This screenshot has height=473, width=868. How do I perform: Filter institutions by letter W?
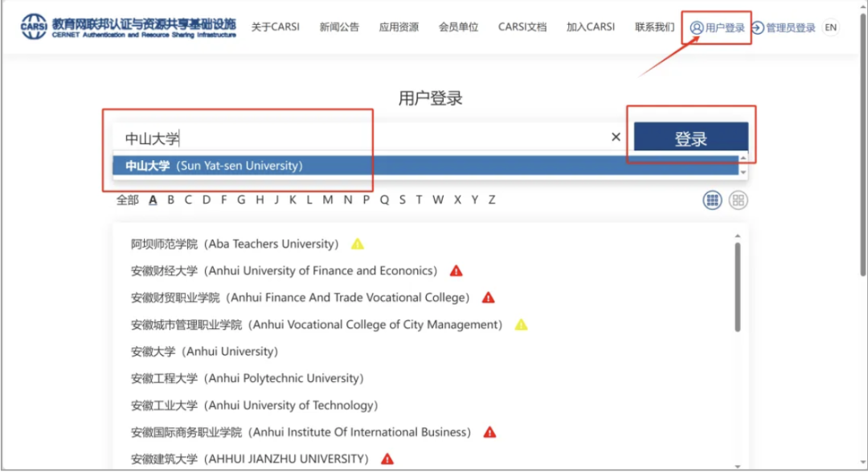pyautogui.click(x=438, y=200)
